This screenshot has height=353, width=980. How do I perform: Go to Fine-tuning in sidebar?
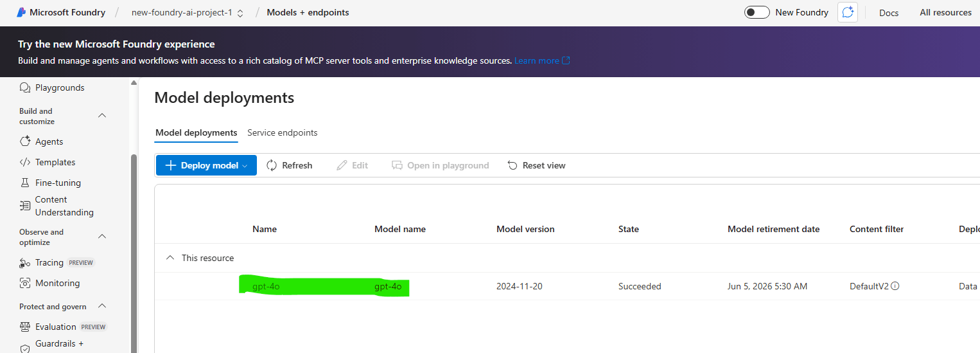click(x=58, y=183)
